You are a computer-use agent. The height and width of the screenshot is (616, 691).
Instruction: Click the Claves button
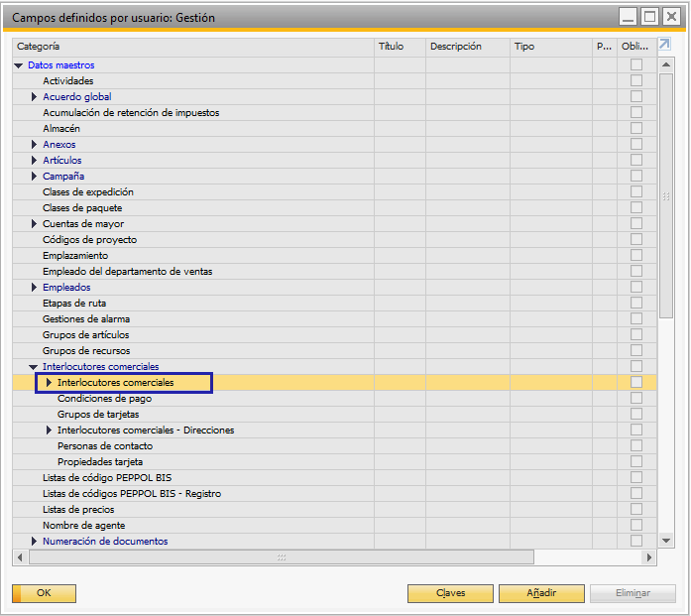450,593
